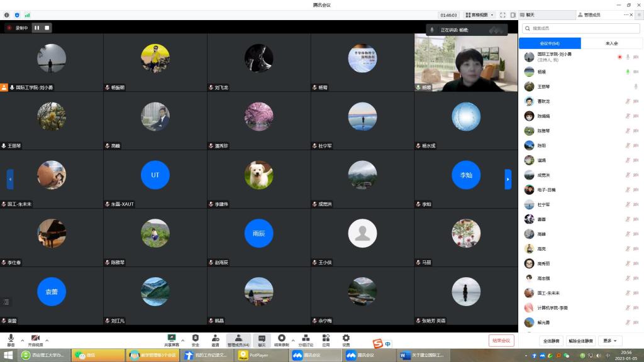The image size is (644, 362).
Task: Open the 邀请 invite icon
Action: tap(215, 338)
